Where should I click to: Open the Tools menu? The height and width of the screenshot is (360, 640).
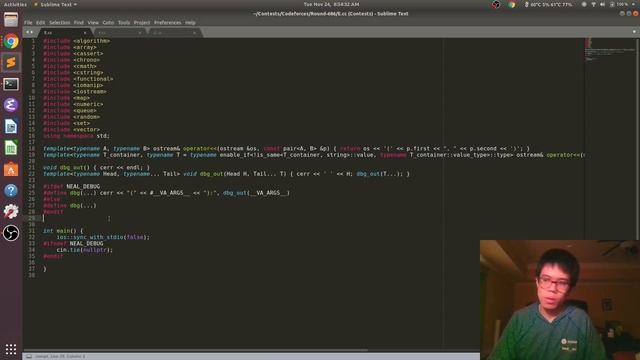tap(124, 23)
